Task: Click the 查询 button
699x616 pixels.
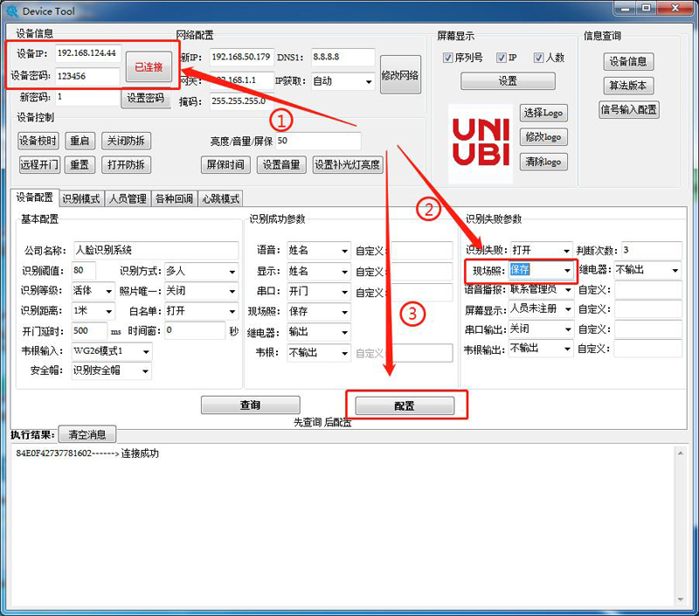Action: pos(250,405)
